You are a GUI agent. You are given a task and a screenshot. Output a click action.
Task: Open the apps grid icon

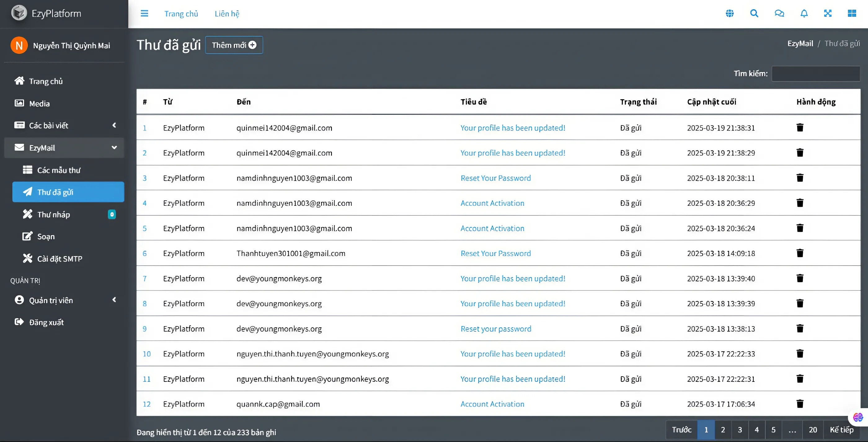tap(852, 13)
